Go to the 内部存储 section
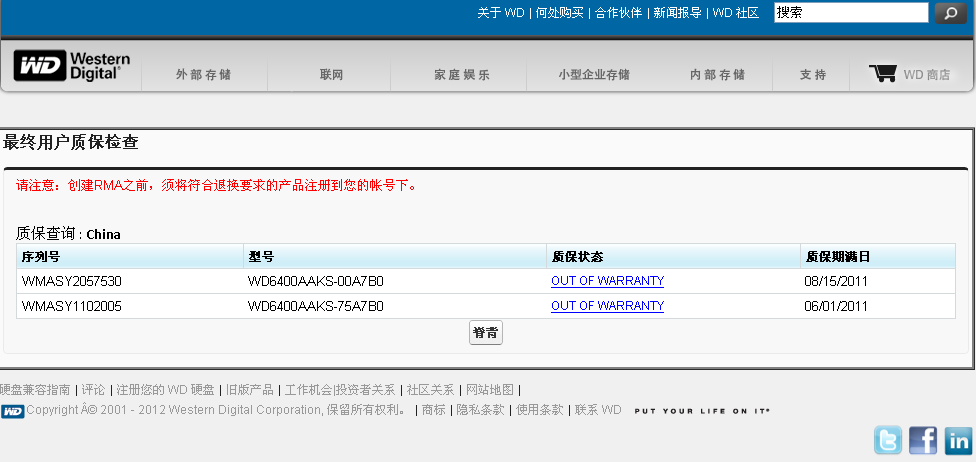This screenshot has width=976, height=462. coord(717,75)
